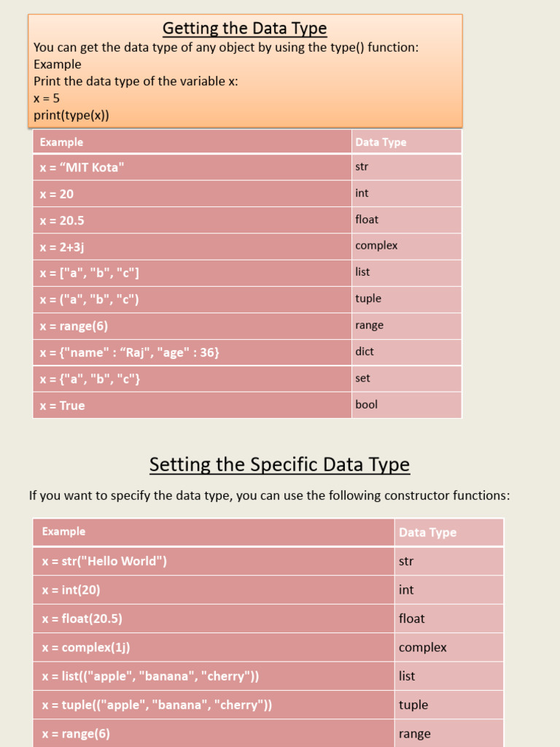Screen dimensions: 560x747
Task: Select the x = list(("apple", "banana", "cherry")) cell
Action: pyautogui.click(x=214, y=676)
